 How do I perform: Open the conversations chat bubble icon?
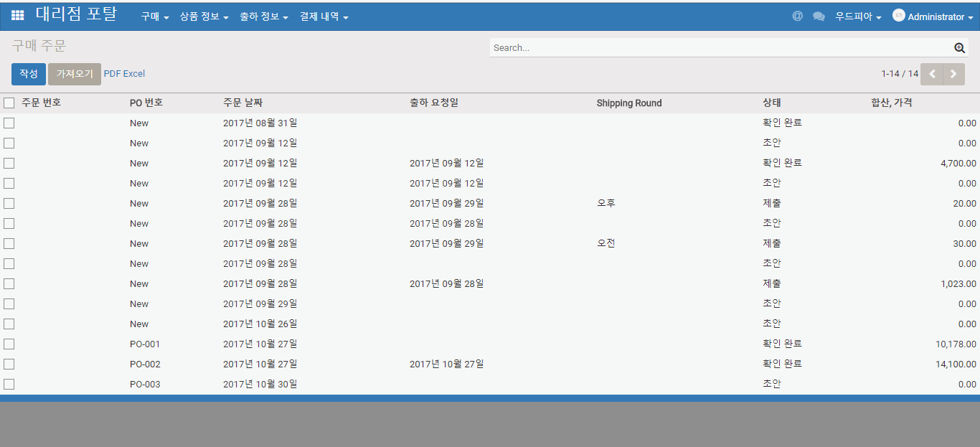819,16
